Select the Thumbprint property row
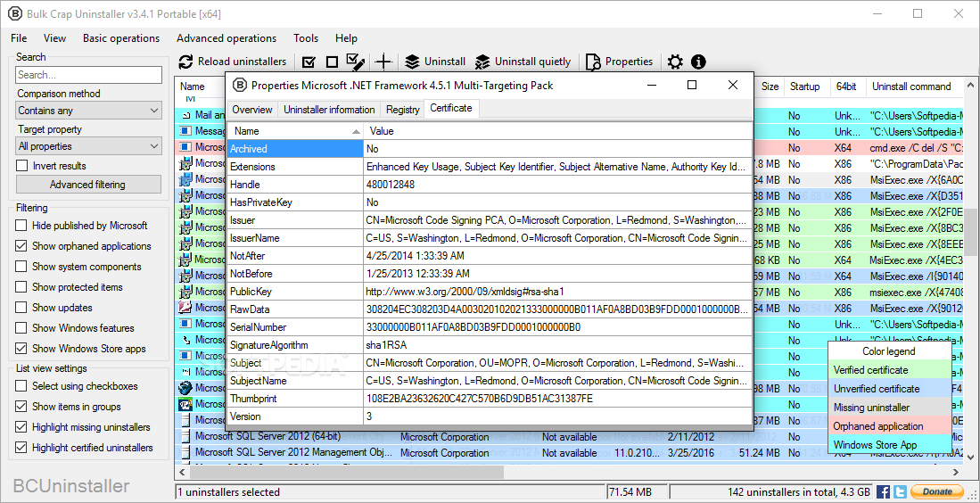Screen dimensions: 980x503 [490, 399]
